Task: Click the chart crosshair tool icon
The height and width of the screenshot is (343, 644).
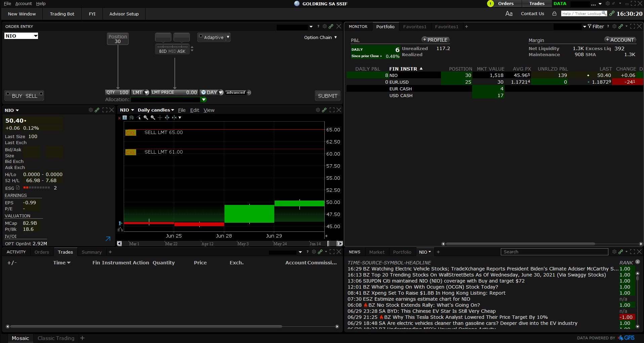Action: point(160,118)
